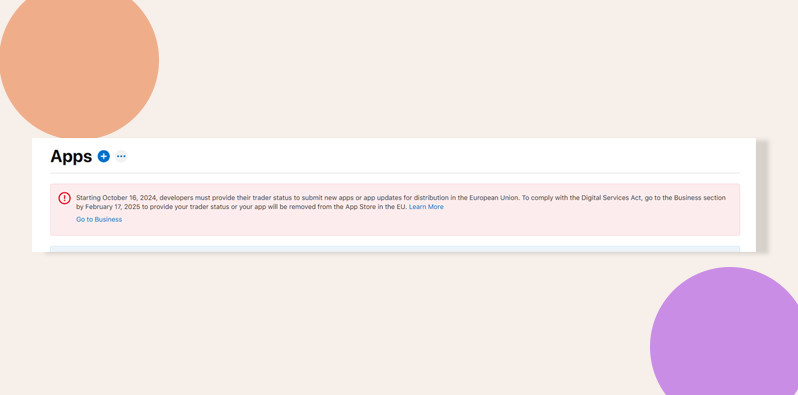Click the red exclamation alert icon
Image resolution: width=798 pixels, height=395 pixels.
[x=65, y=198]
